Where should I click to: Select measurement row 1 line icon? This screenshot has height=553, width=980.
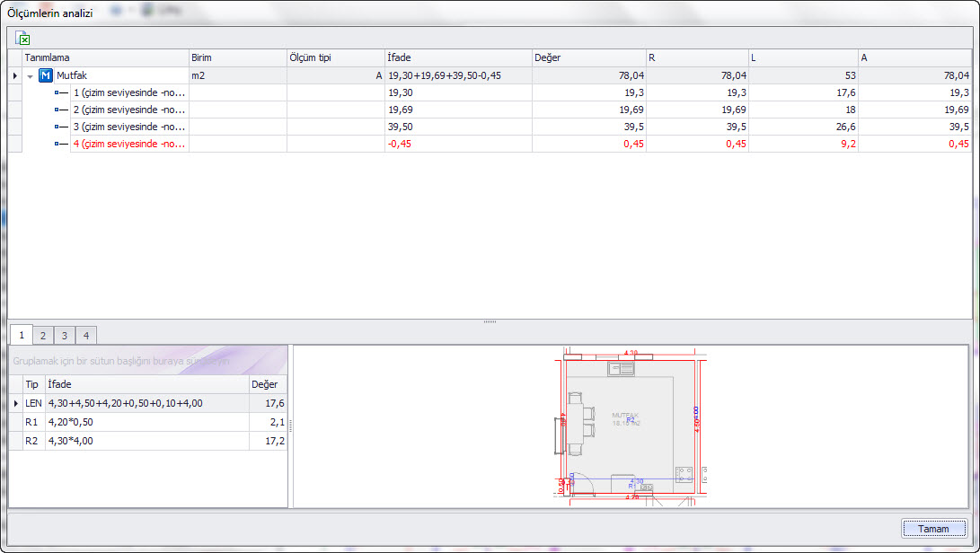(x=62, y=92)
